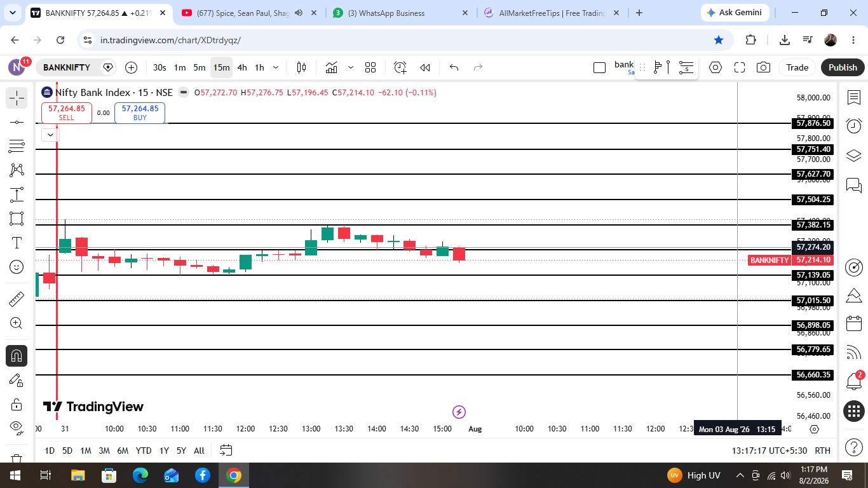868x488 pixels.
Task: Publish the chart idea
Action: click(843, 67)
